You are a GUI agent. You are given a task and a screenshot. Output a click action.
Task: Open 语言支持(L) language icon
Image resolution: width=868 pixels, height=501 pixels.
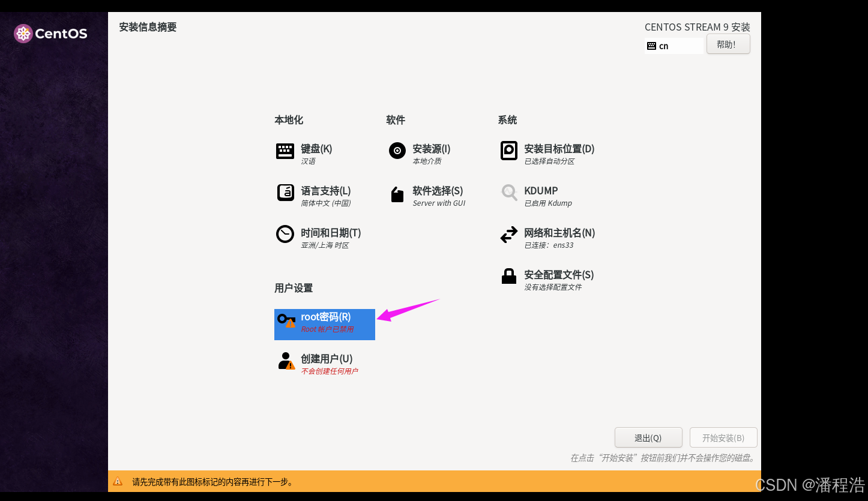pos(285,193)
